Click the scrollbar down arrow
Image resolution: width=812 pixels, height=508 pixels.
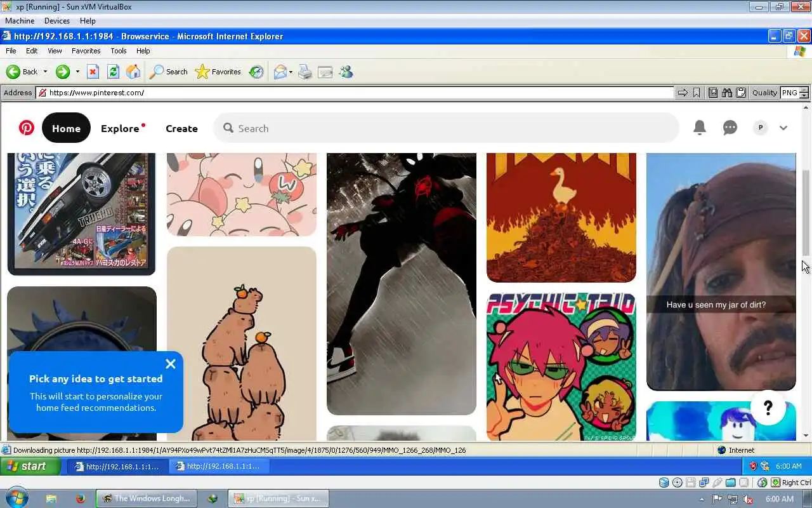point(806,436)
